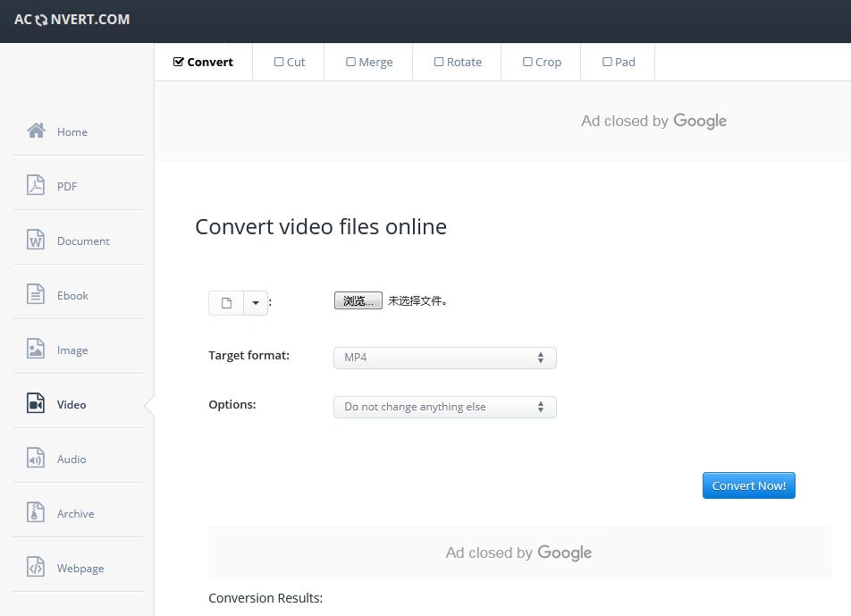Click the Document Word file icon
Screen dimensions: 851x616
36,240
